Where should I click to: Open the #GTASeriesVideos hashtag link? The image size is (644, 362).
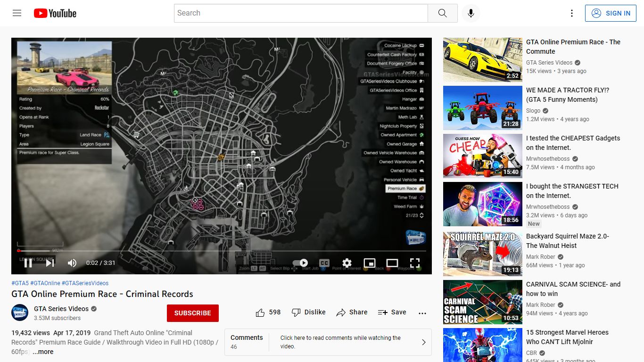click(85, 283)
